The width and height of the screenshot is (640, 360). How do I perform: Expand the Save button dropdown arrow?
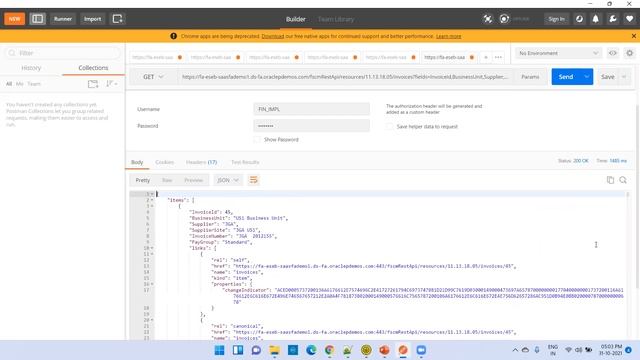pyautogui.click(x=624, y=77)
